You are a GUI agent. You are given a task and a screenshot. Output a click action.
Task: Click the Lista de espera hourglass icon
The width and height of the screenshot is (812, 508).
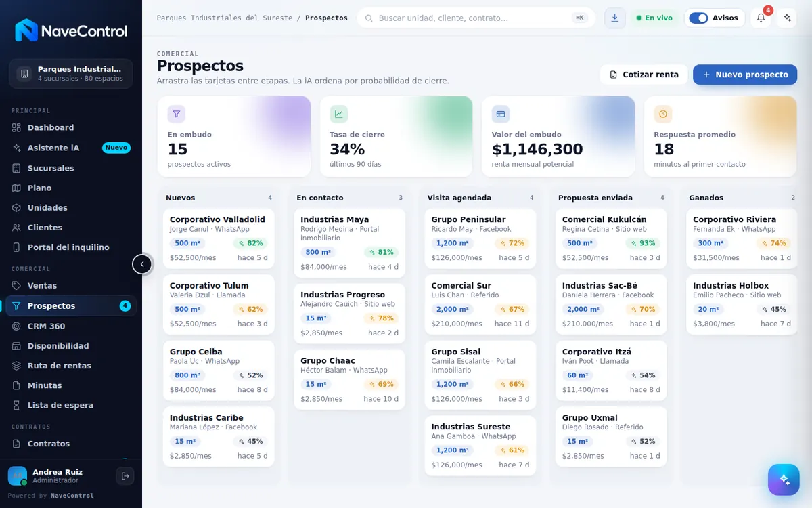point(17,405)
